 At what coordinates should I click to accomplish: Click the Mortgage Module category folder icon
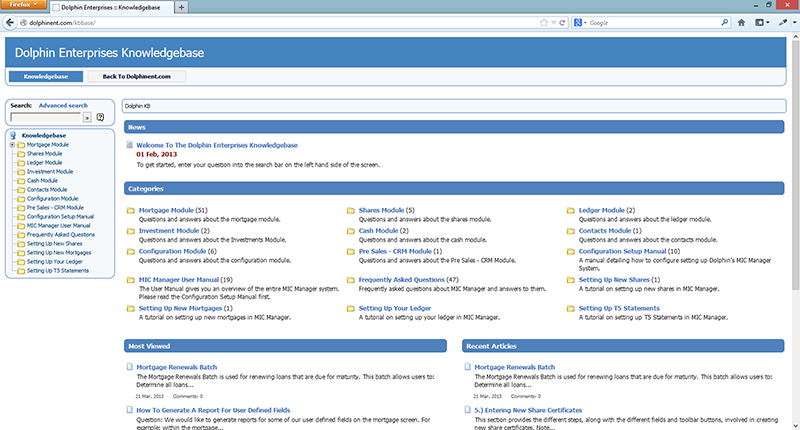[x=131, y=210]
